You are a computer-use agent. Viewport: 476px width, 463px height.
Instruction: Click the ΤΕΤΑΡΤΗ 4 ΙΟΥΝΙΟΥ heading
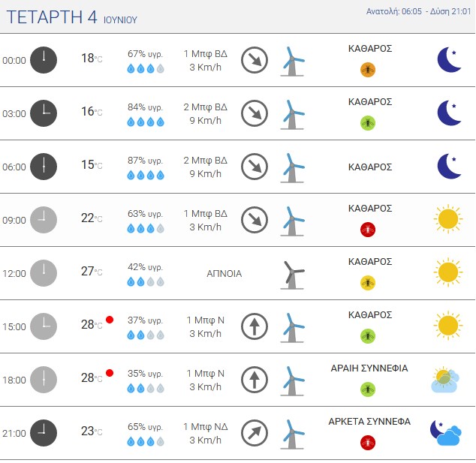72,17
